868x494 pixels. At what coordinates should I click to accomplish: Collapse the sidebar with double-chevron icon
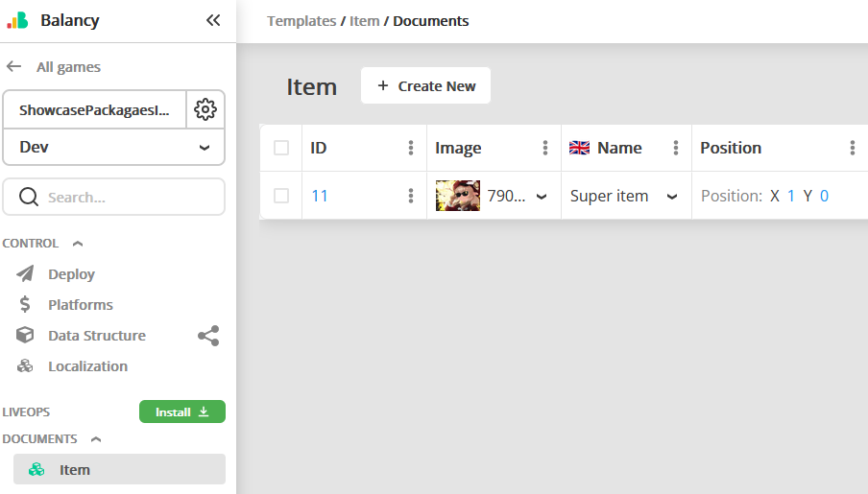tap(213, 20)
